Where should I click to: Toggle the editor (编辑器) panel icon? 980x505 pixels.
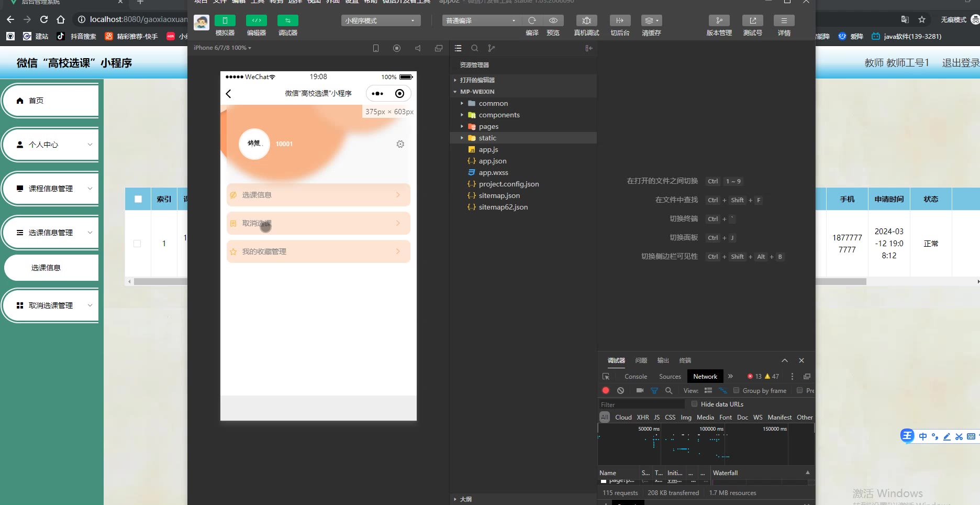(x=256, y=21)
